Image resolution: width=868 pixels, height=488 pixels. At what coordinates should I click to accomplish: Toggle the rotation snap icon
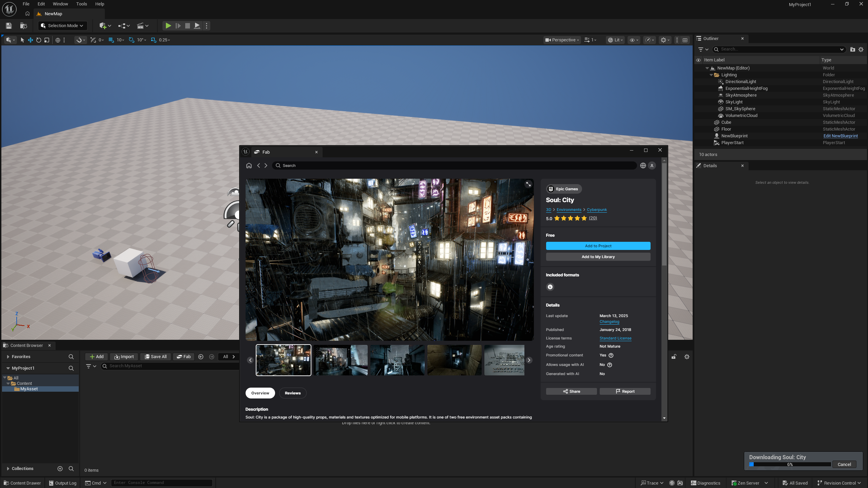point(132,40)
